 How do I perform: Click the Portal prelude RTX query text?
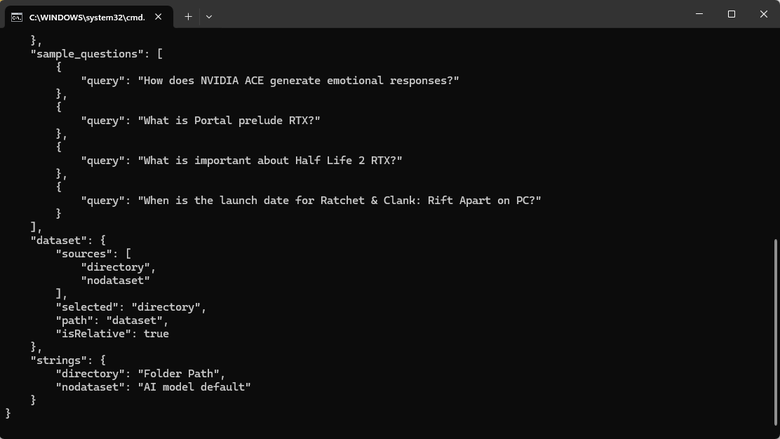coord(229,121)
